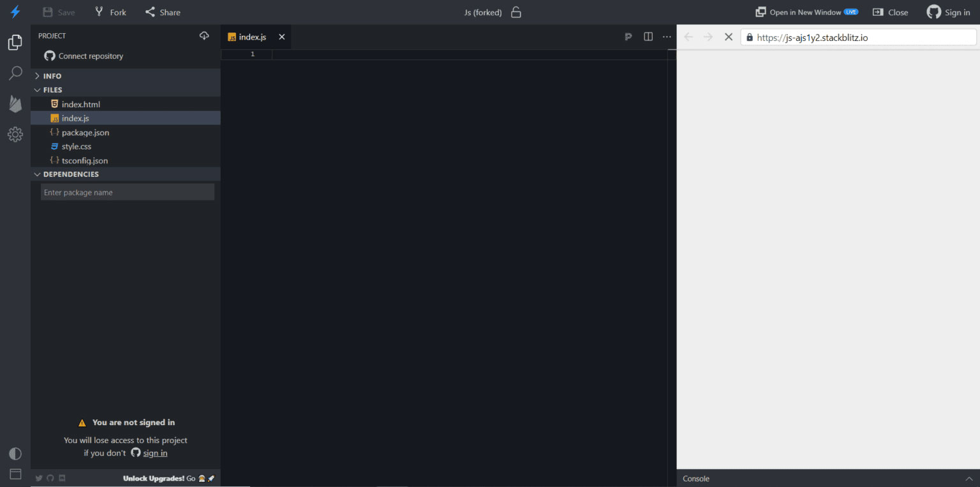Viewport: 980px width, 487px height.
Task: Save the project with Save button
Action: 59,12
